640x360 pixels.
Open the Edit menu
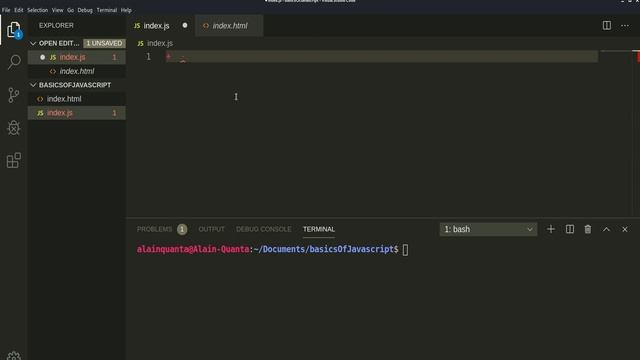[x=19, y=10]
